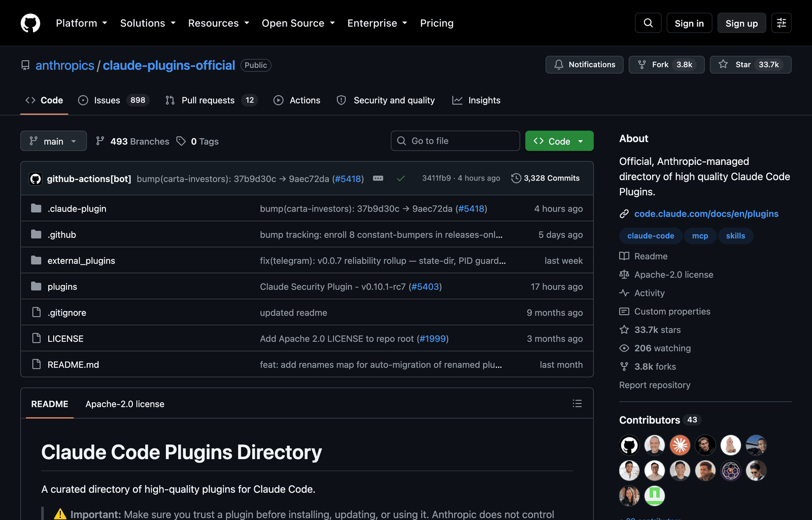Click the claude-code topic tag
Image resolution: width=812 pixels, height=520 pixels.
coord(651,236)
